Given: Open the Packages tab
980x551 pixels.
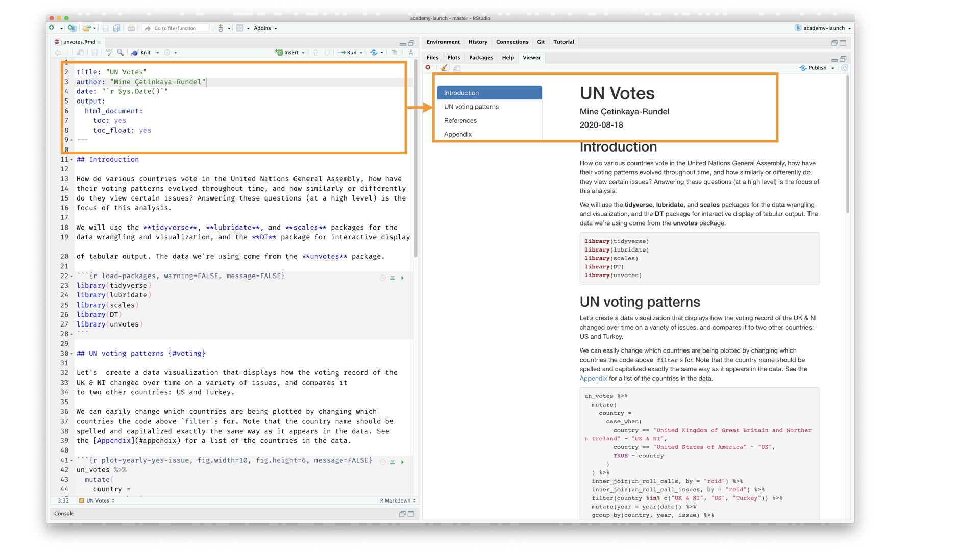Looking at the screenshot, I should [x=481, y=58].
